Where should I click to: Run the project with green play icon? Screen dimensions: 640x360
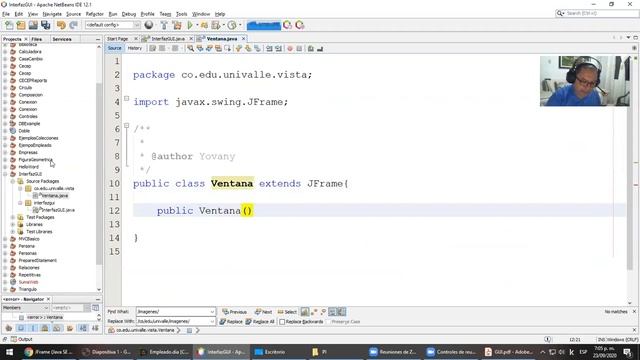point(190,25)
